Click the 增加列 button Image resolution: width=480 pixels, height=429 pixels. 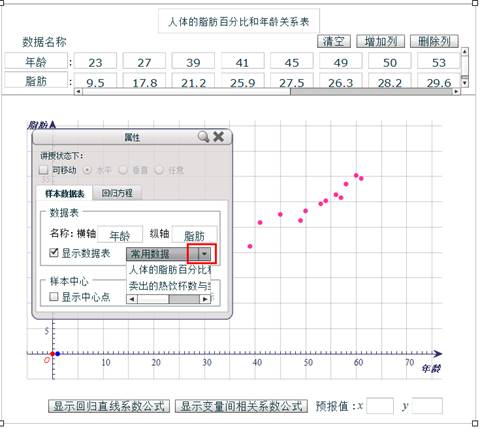380,41
